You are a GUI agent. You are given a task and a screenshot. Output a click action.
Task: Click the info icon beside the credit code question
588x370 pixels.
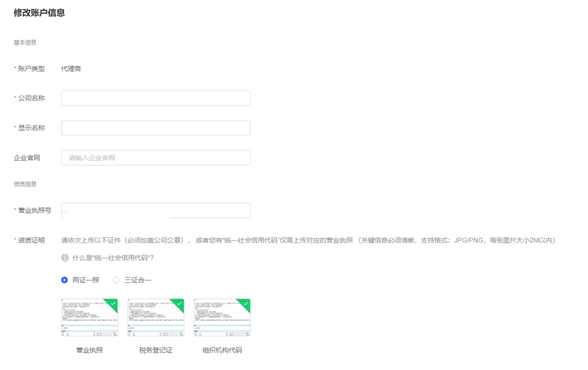pos(65,258)
